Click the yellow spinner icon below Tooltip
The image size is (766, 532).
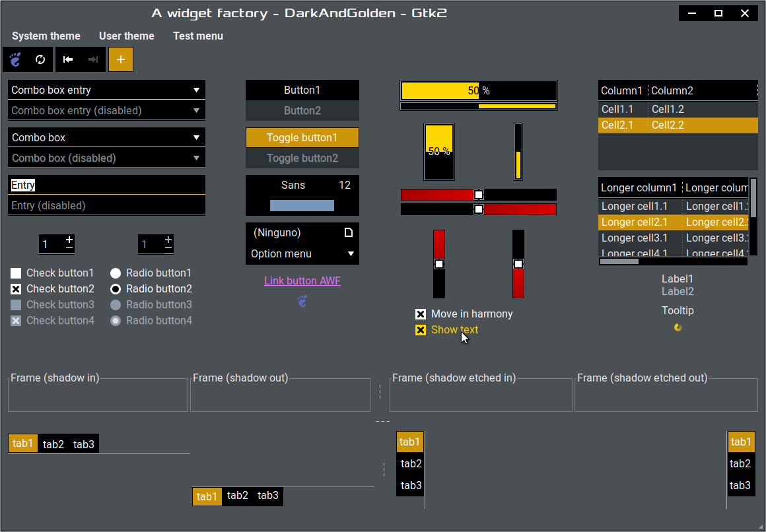pyautogui.click(x=678, y=327)
